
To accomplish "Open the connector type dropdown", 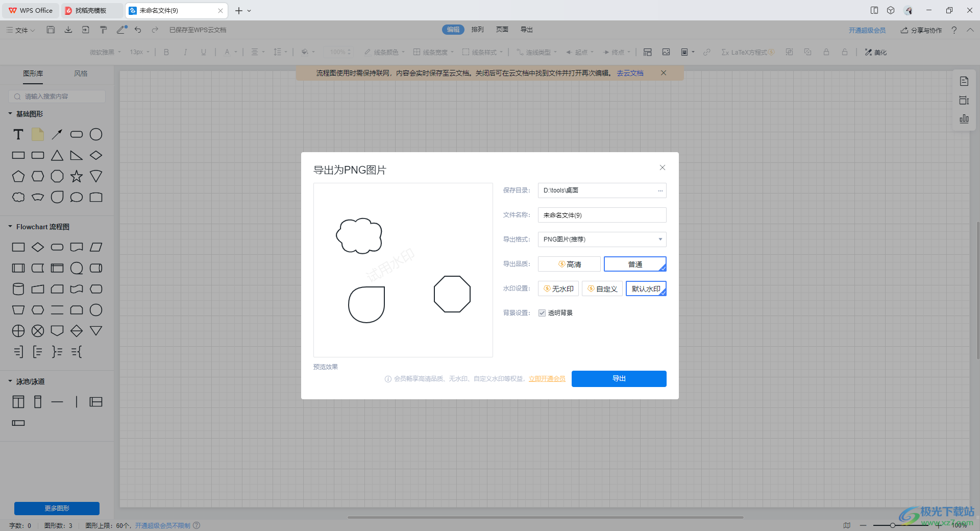I will pyautogui.click(x=536, y=52).
